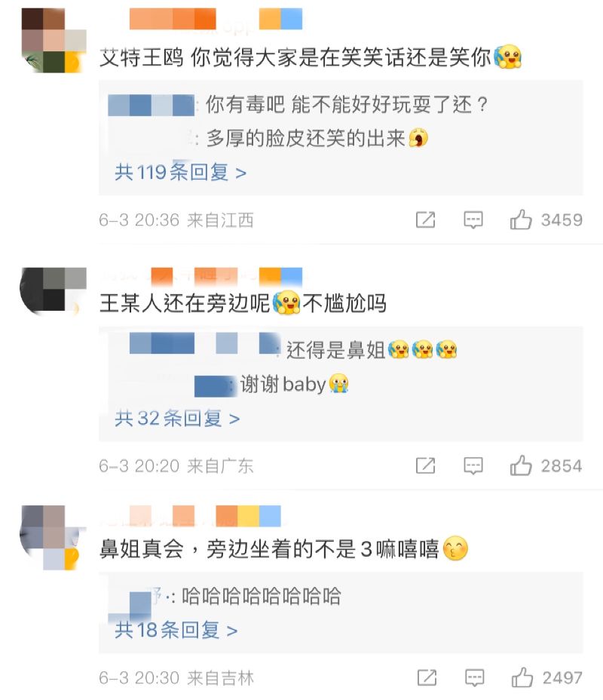Reply to the comment posted from 广东

[473, 466]
